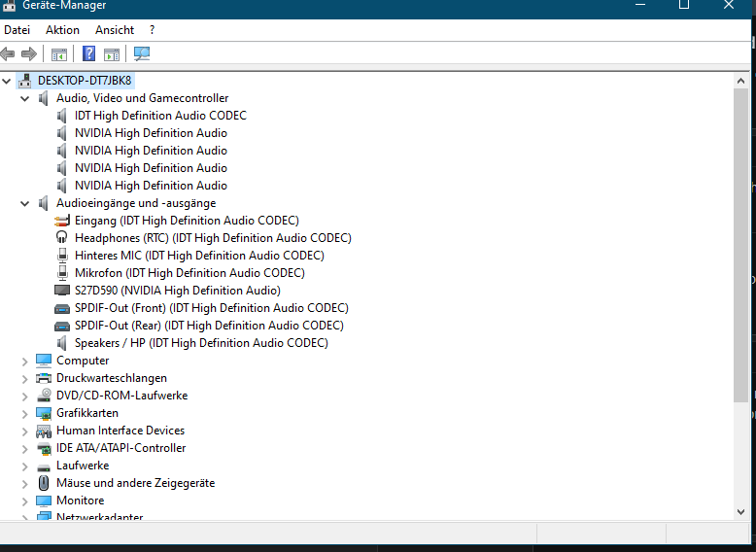Click speaker icon of Audio, Video und Gamecontroller
756x552 pixels.
point(44,98)
